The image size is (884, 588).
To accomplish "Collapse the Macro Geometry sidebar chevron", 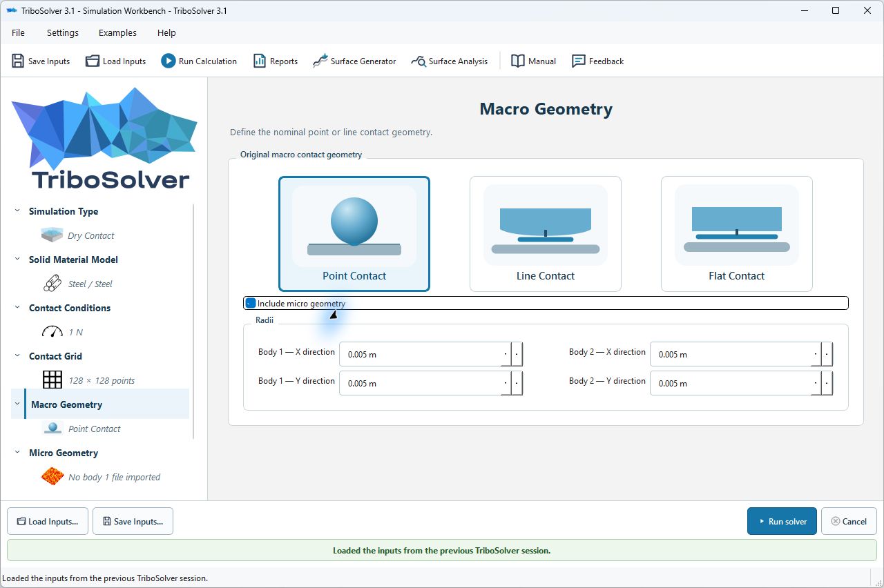I will (x=17, y=404).
